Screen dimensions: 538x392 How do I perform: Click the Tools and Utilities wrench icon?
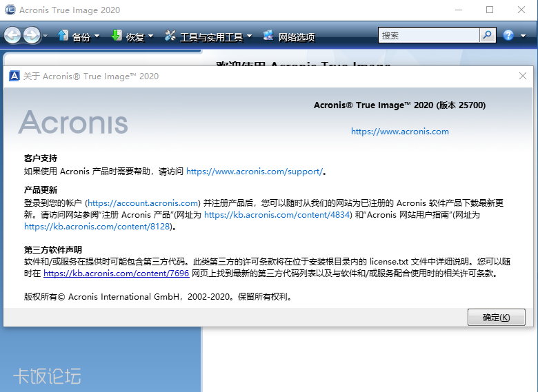(x=170, y=36)
